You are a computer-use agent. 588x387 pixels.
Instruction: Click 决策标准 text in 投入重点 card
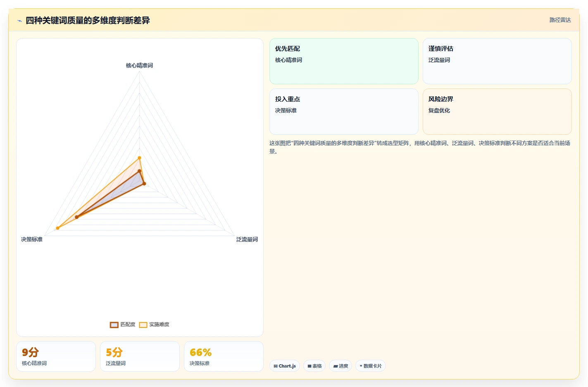286,110
